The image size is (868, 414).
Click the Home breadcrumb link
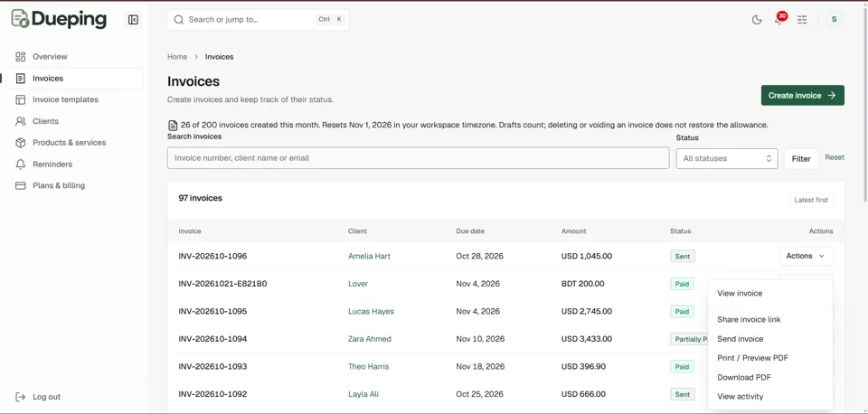click(177, 56)
